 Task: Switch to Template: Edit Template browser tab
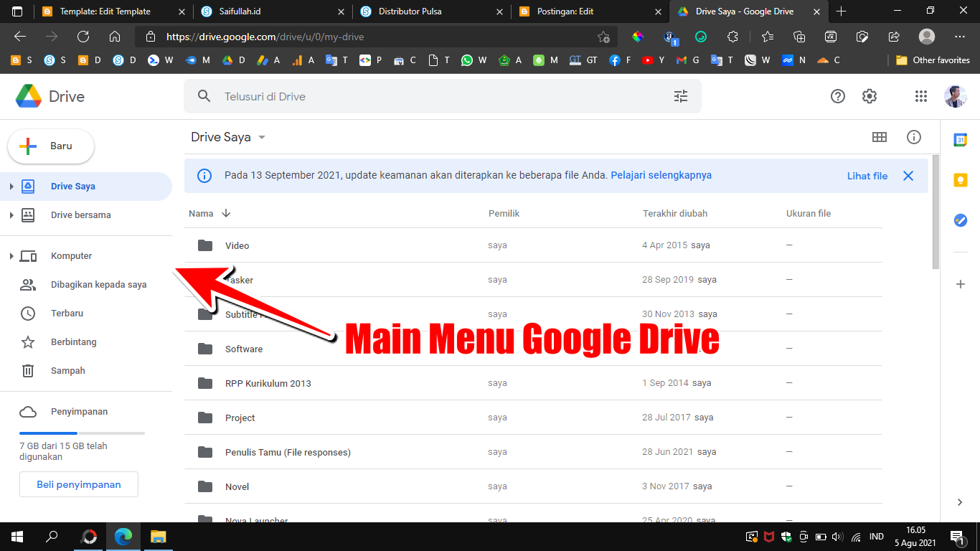tap(113, 11)
